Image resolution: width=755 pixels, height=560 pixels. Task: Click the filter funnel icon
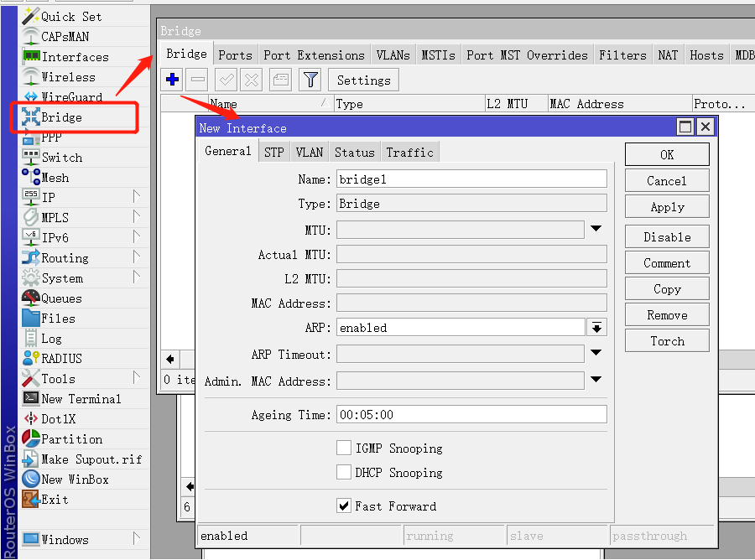310,80
